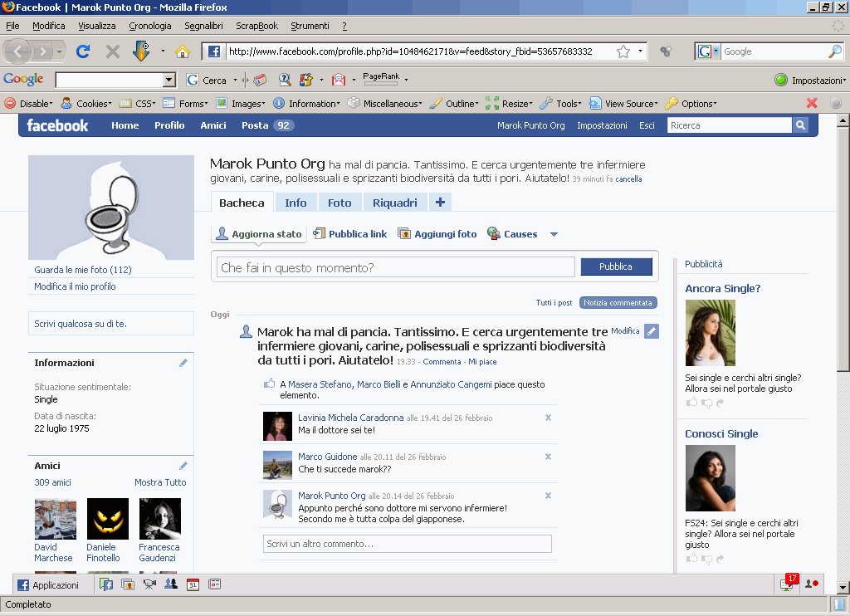Open the notes shortcut icon in the bottom bar
The width and height of the screenshot is (850, 616).
(x=215, y=584)
